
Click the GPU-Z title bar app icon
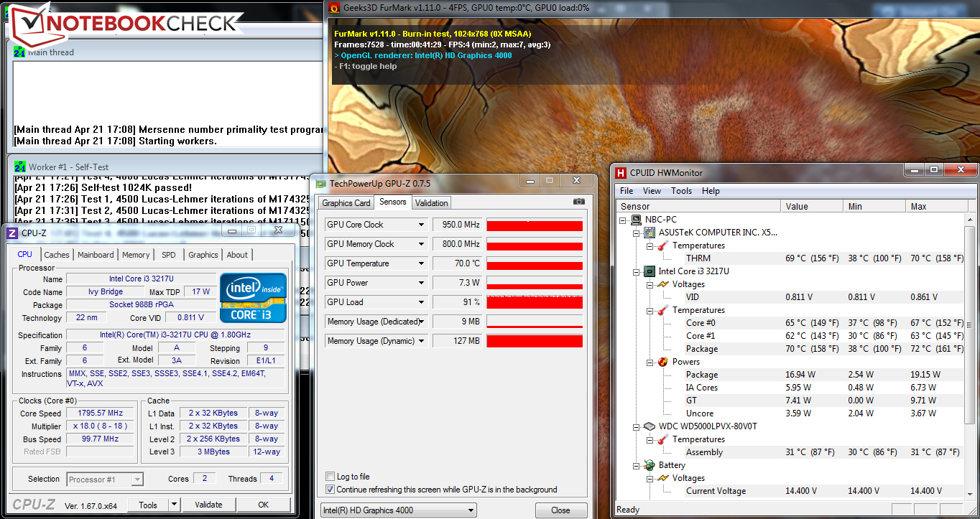point(321,183)
